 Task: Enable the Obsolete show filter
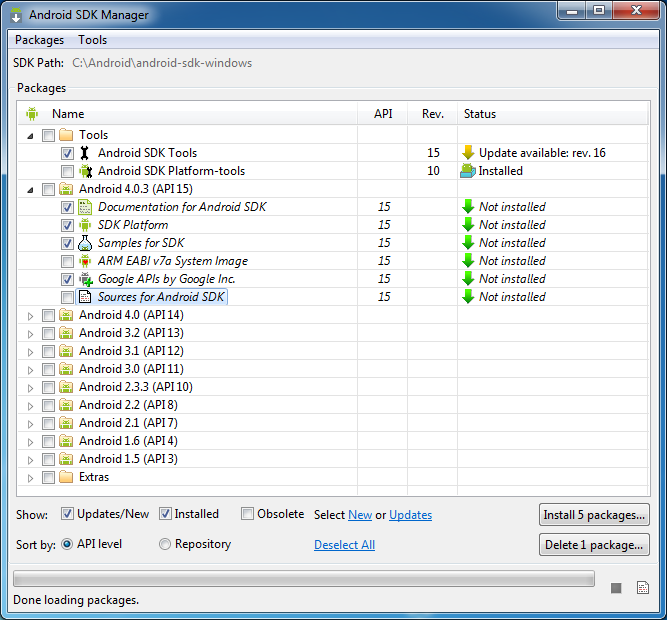(248, 514)
